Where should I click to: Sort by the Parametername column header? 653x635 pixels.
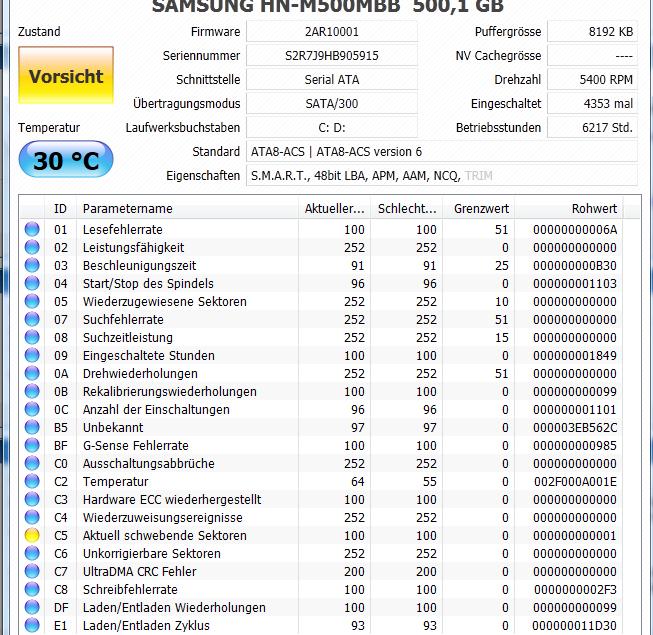coord(187,208)
